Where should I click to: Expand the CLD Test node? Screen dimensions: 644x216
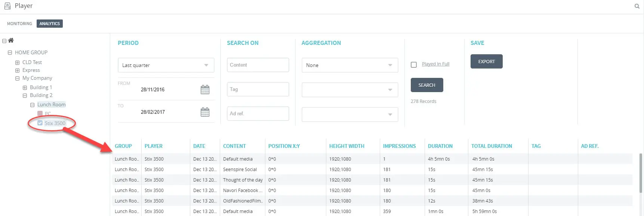[17, 63]
